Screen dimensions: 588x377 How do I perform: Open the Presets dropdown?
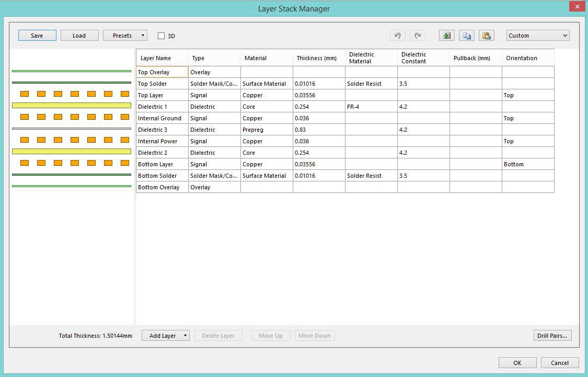click(x=125, y=36)
